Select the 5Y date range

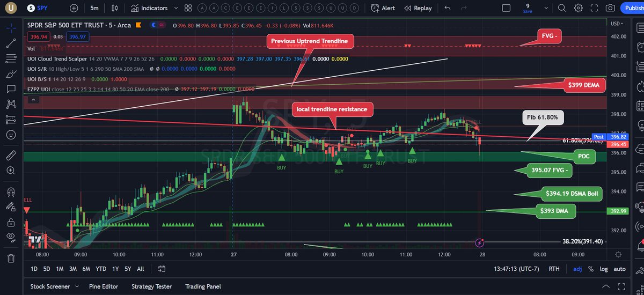[128, 269]
